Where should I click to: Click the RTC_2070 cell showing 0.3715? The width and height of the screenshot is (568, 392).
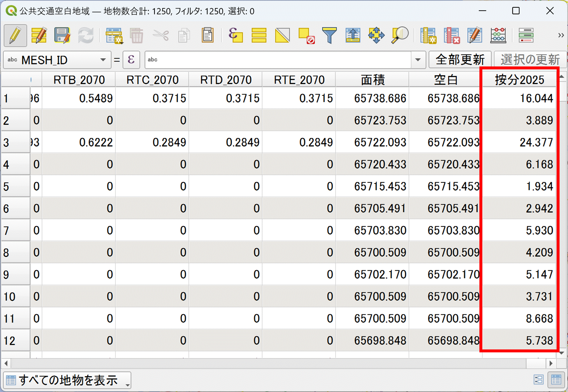pos(152,98)
